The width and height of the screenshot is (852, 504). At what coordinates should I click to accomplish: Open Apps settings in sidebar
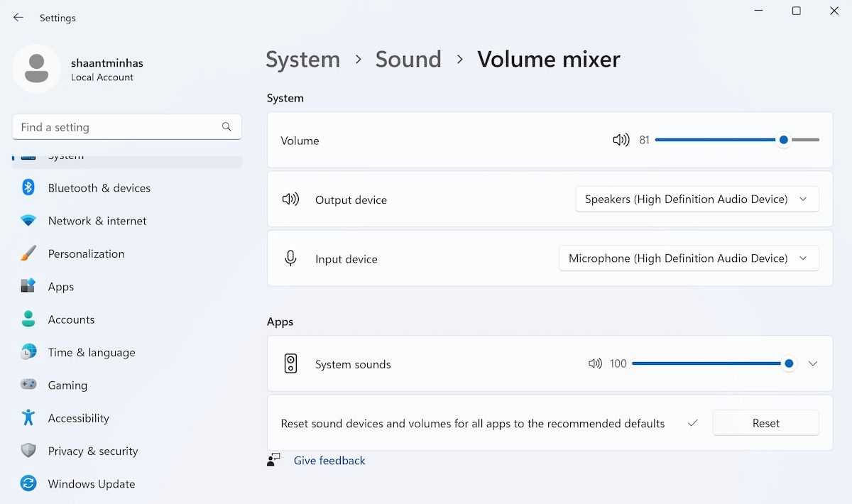(61, 287)
